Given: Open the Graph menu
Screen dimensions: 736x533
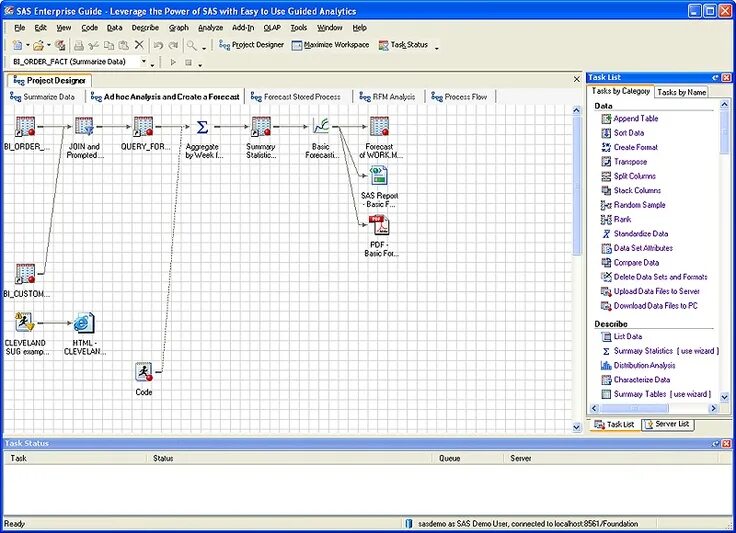Looking at the screenshot, I should click(178, 28).
